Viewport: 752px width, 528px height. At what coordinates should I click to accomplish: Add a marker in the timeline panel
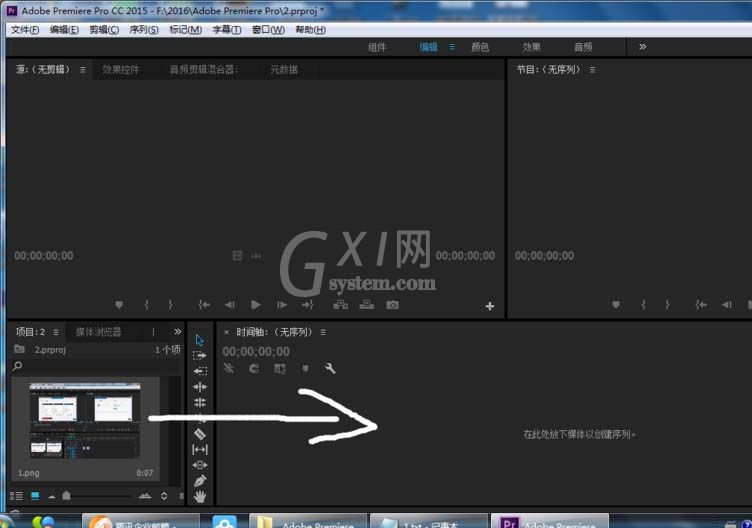305,368
